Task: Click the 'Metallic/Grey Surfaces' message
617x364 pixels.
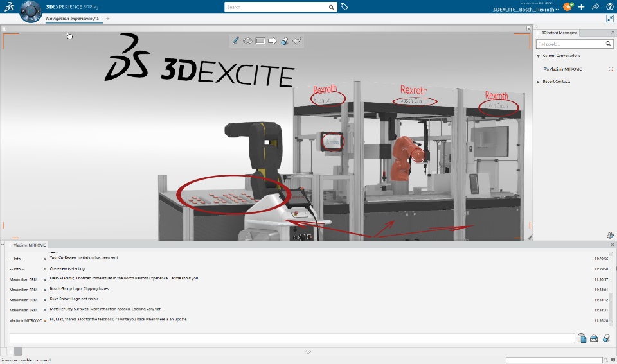Action: pos(105,309)
